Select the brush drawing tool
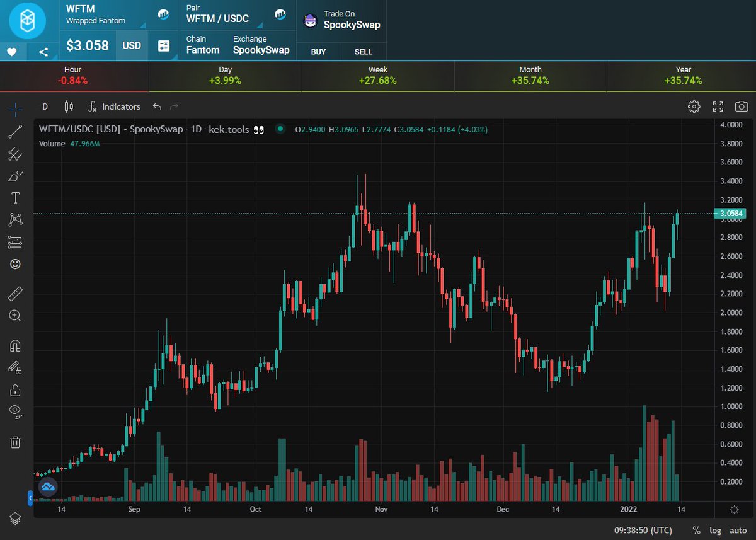This screenshot has width=756, height=540. tap(15, 176)
